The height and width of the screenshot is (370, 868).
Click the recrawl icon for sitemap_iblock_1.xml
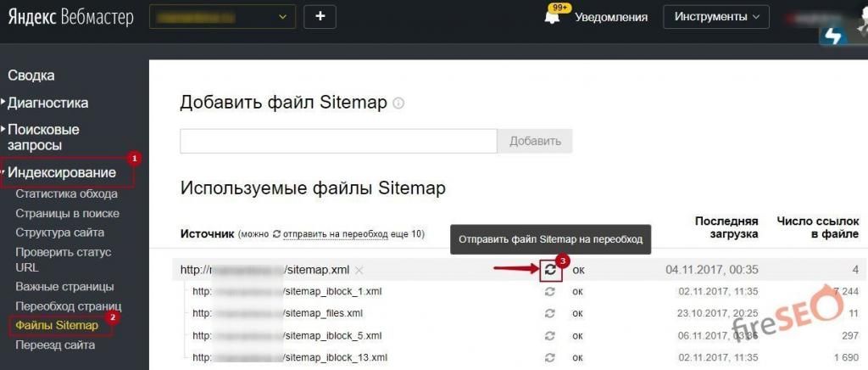551,291
